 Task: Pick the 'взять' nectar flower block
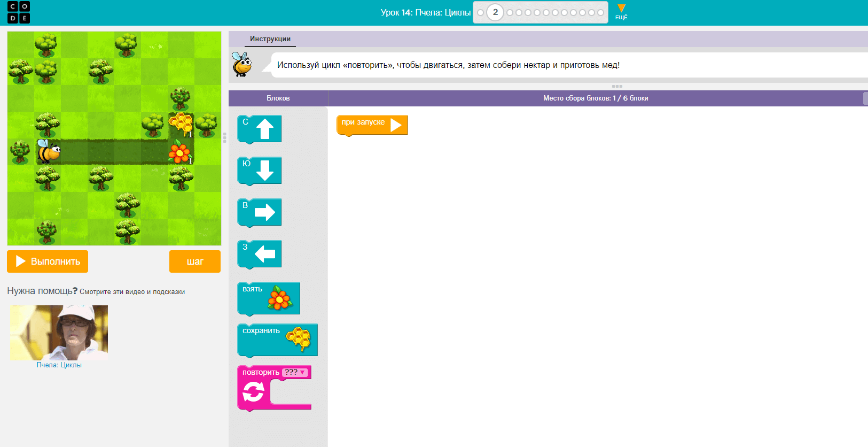(x=268, y=298)
